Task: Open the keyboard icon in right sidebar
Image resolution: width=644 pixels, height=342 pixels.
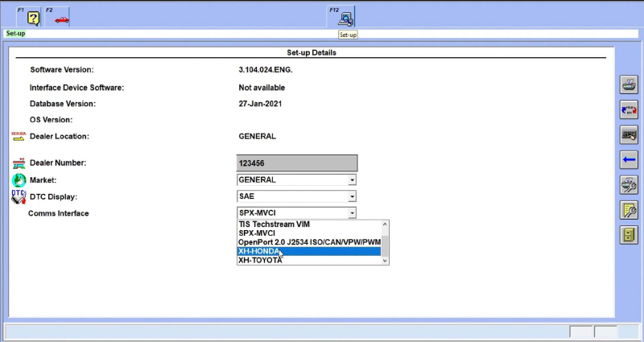Action: click(629, 134)
